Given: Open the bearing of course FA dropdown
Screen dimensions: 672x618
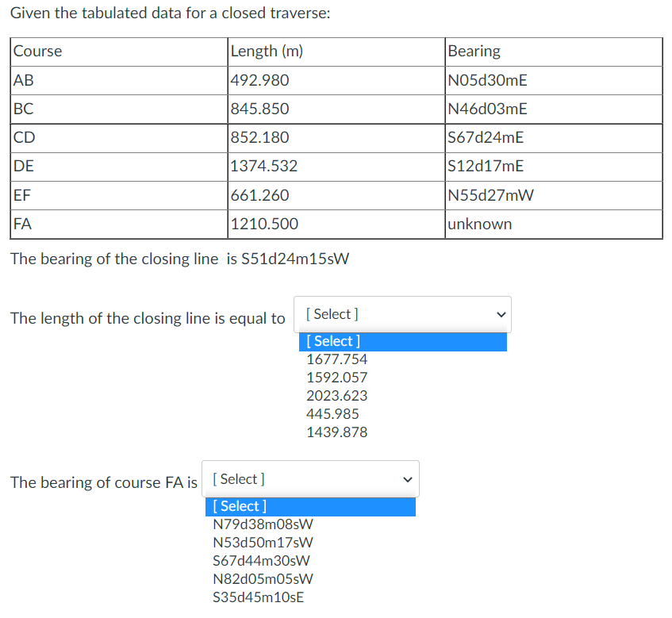Looking at the screenshot, I should (310, 478).
